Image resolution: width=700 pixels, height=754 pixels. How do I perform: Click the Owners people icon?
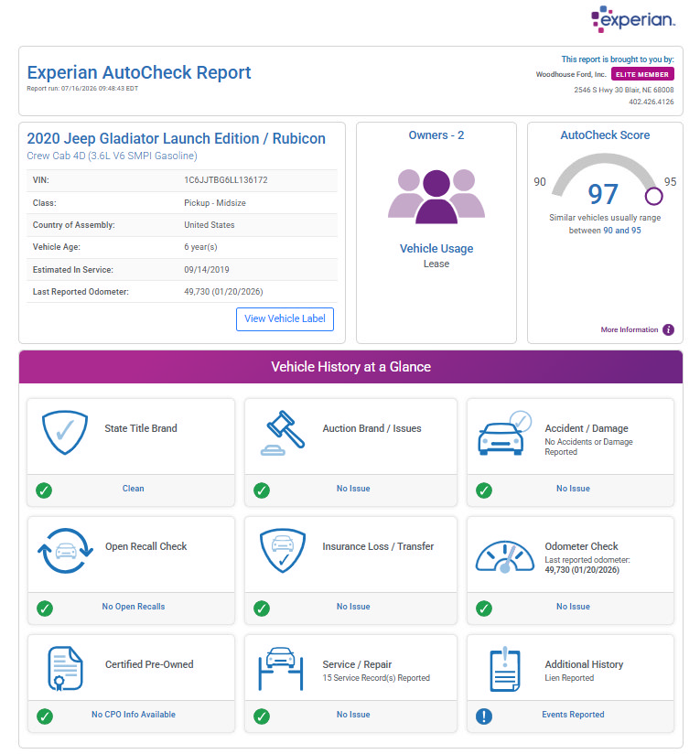click(436, 196)
